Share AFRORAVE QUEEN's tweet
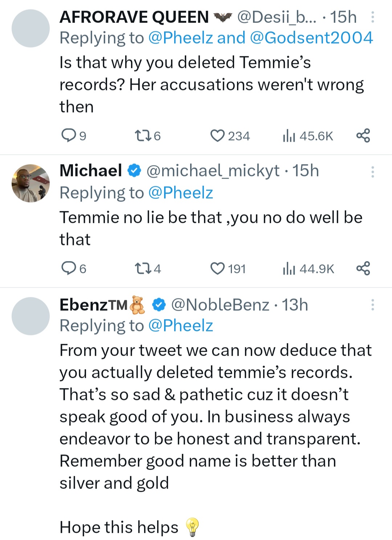The width and height of the screenshot is (392, 540). (x=363, y=136)
